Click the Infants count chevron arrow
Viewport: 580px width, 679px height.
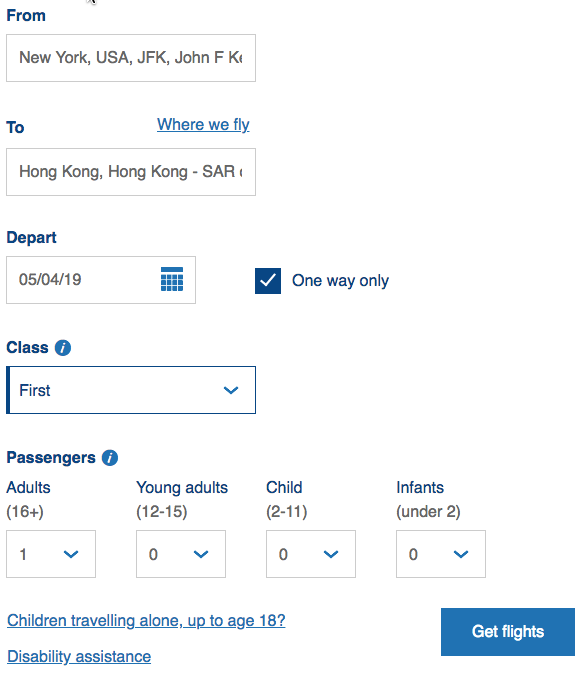point(461,554)
